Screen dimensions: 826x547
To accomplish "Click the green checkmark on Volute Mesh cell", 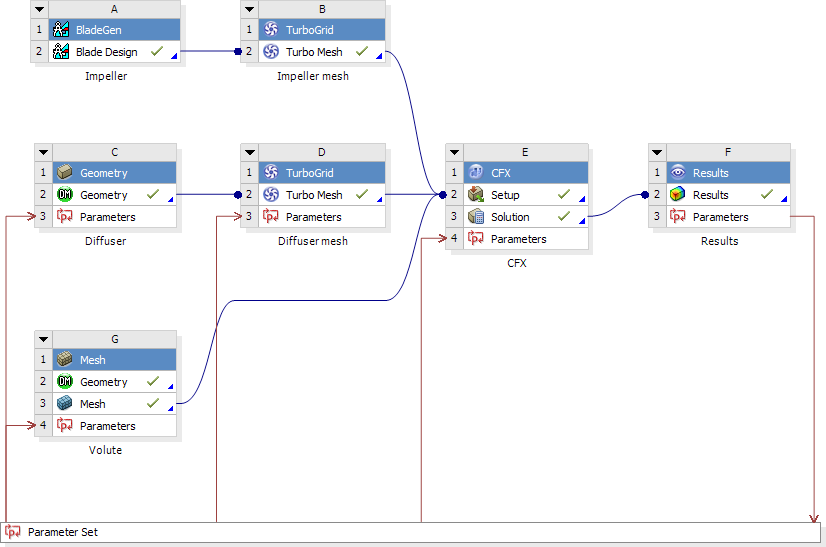I will [153, 403].
